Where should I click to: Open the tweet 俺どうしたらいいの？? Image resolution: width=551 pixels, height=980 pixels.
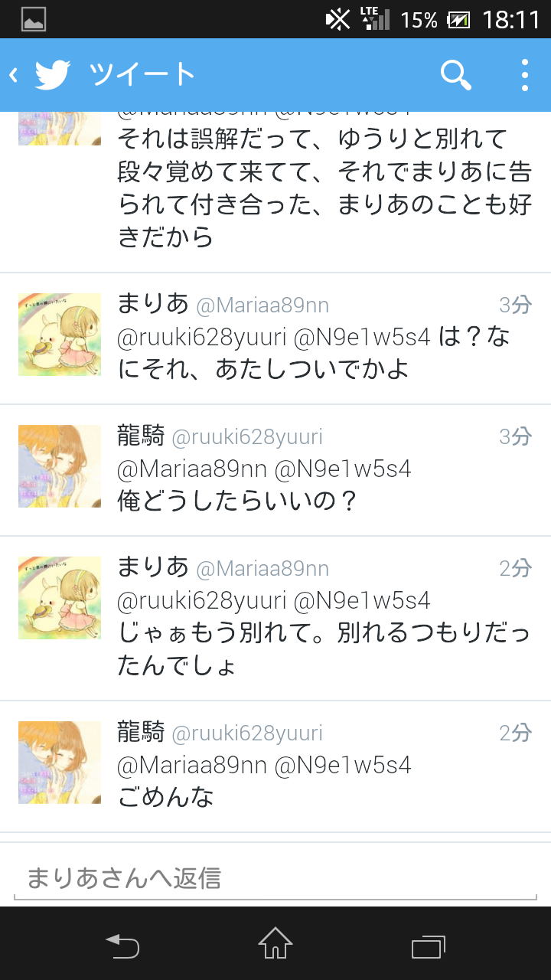275,470
